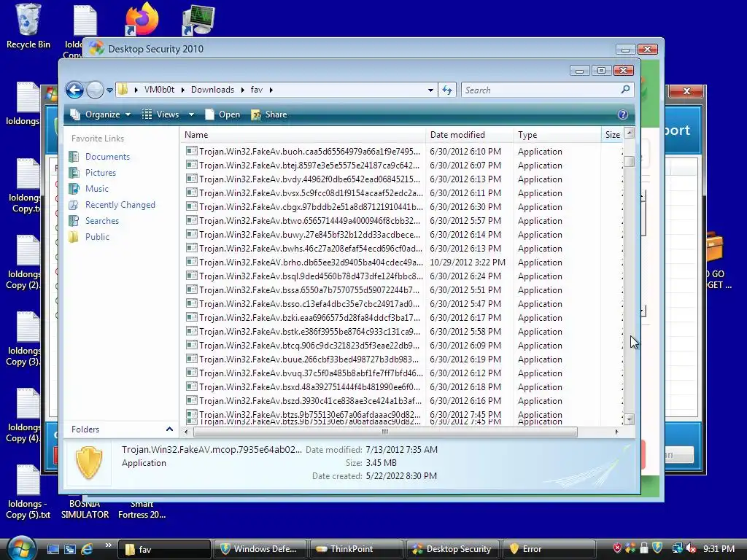
Task: Launch Internet Explorer from quick launch
Action: tap(87, 549)
